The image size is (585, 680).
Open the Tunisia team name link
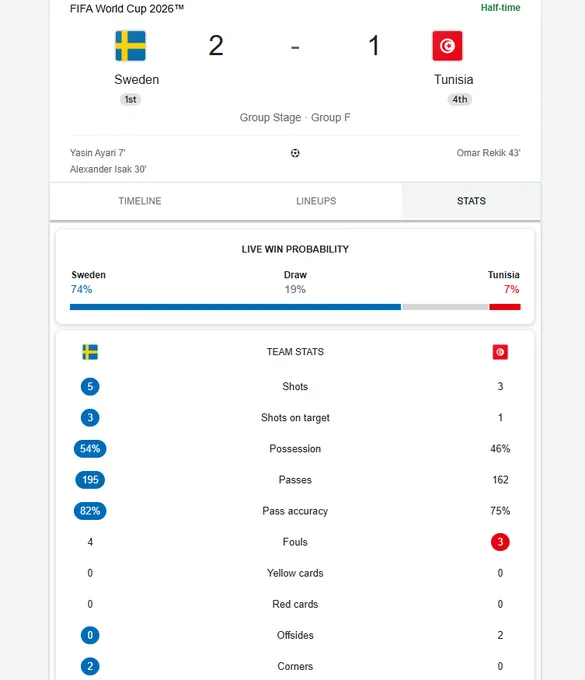coord(454,79)
